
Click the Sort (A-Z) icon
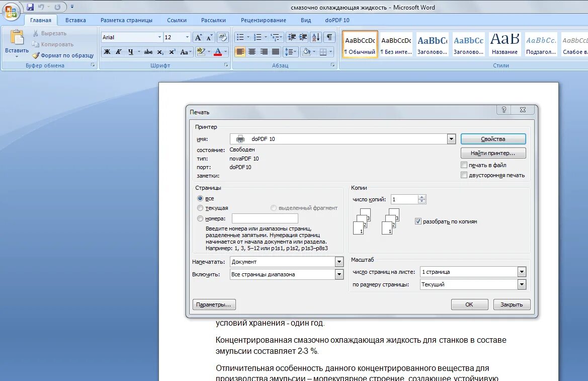[316, 37]
